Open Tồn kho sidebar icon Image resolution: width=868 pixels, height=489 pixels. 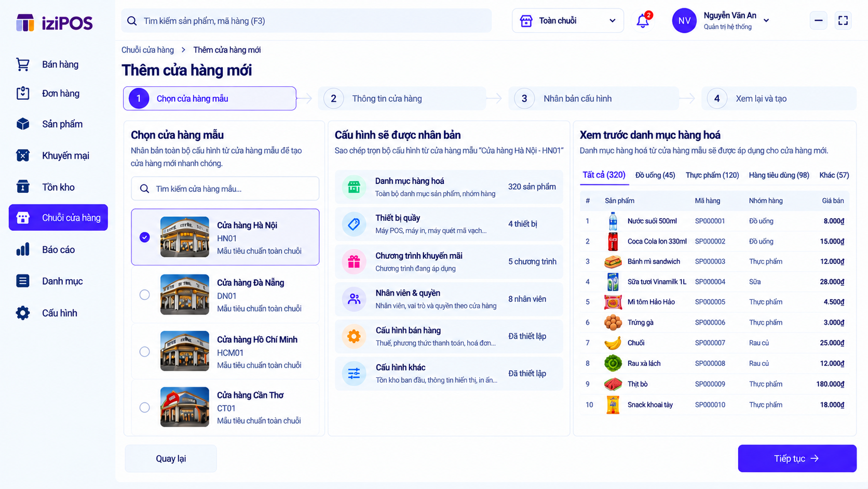coord(23,187)
